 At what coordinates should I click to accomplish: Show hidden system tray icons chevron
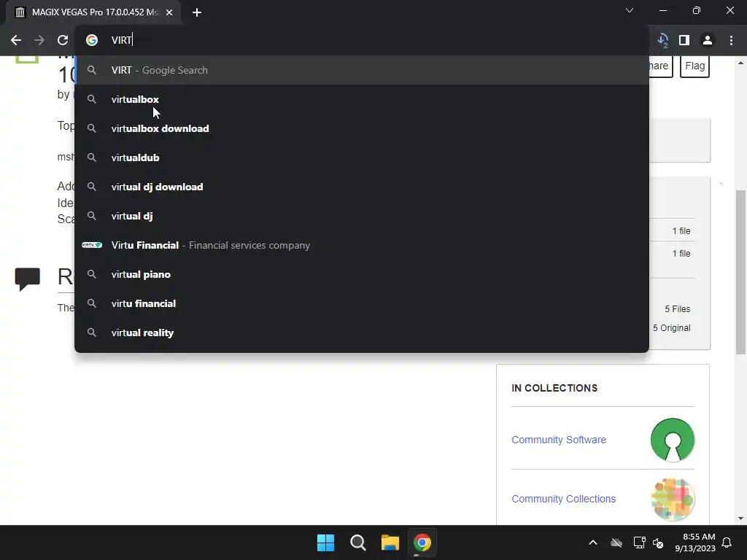pyautogui.click(x=593, y=542)
